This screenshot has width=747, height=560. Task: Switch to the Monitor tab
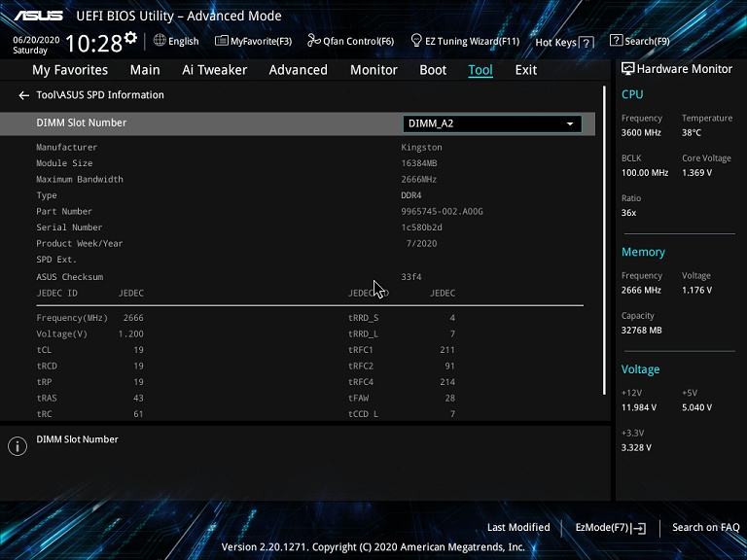[373, 70]
